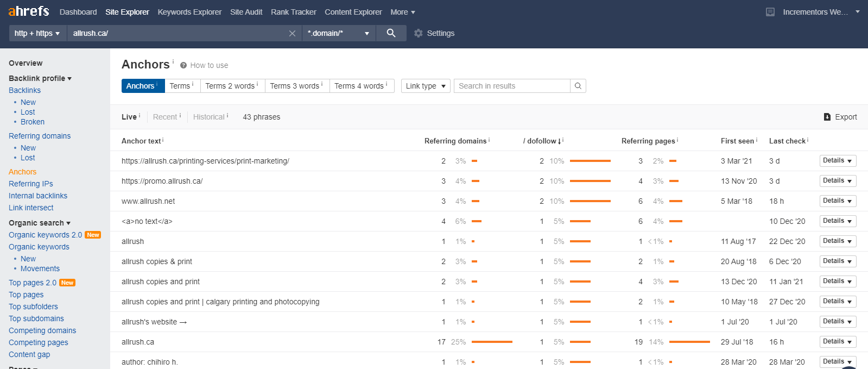
Task: Click the Search in results field
Action: [x=512, y=86]
